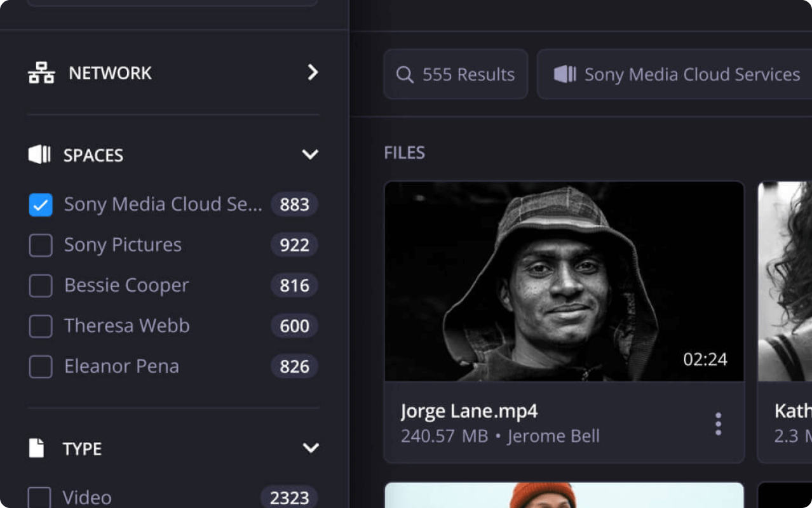Image resolution: width=812 pixels, height=508 pixels.
Task: Open the Jorge Lane.mp4 file name
Action: 469,411
